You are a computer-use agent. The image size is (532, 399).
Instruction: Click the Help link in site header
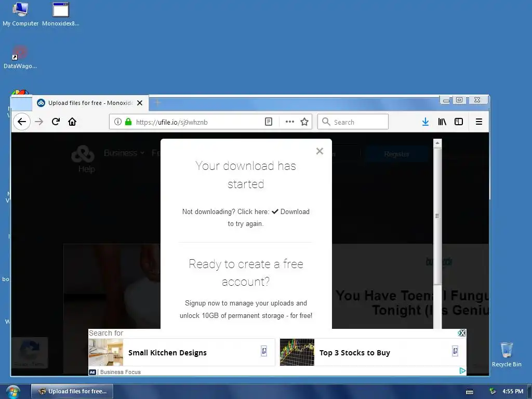87,169
